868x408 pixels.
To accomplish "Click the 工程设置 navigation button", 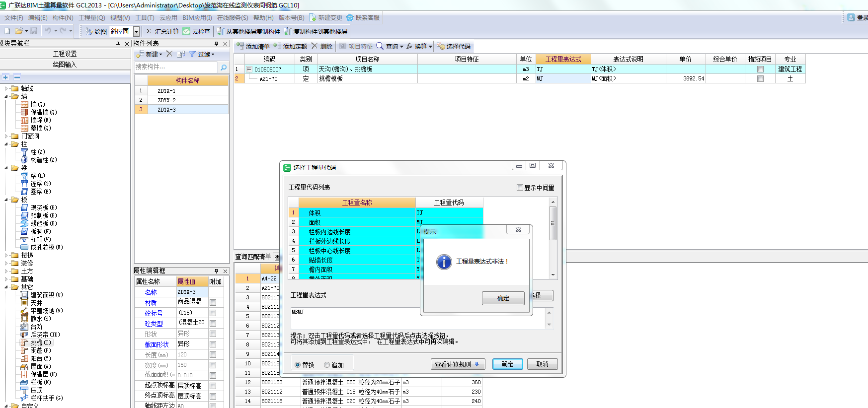I will pos(65,54).
